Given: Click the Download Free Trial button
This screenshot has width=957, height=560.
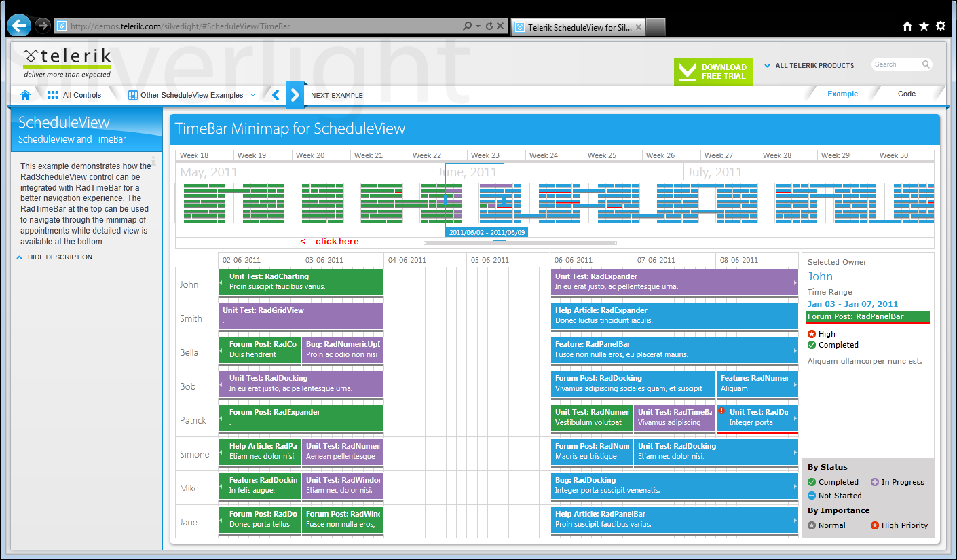Looking at the screenshot, I should pos(713,71).
